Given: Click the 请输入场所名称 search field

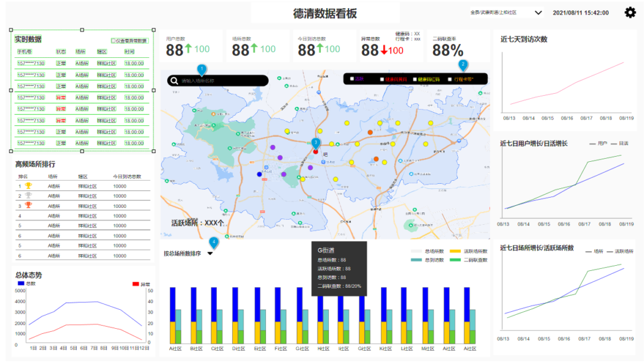Looking at the screenshot, I should click(218, 81).
